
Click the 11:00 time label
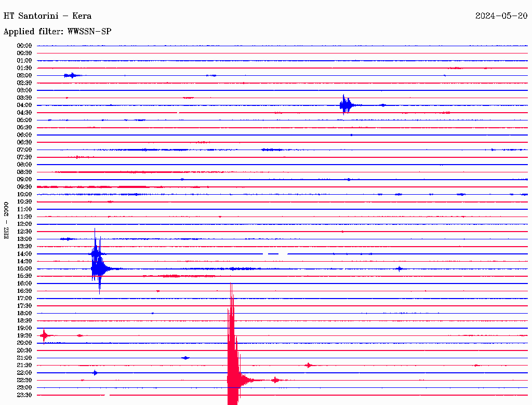[24, 209]
